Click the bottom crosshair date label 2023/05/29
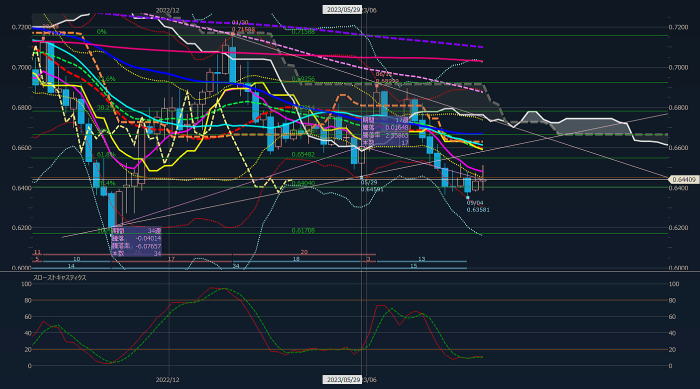The image size is (700, 389). 342,380
